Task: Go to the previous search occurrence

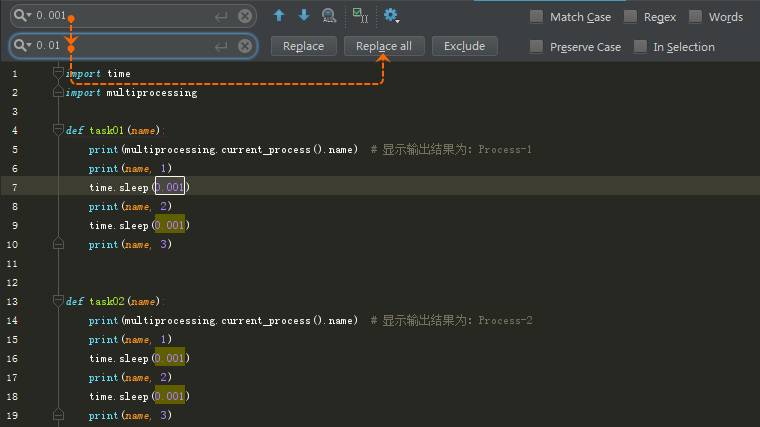Action: click(279, 16)
